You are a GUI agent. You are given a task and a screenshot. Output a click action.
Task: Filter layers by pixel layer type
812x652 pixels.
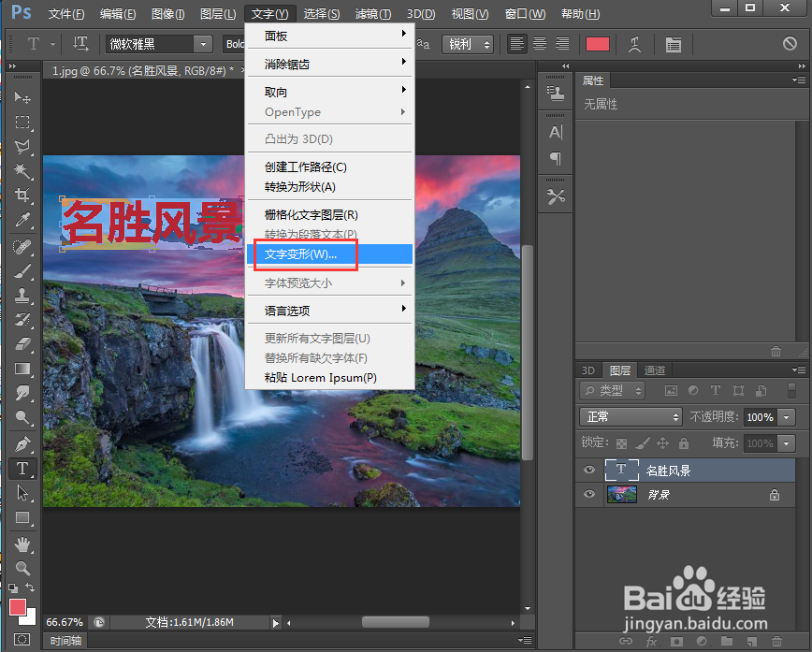coord(671,391)
